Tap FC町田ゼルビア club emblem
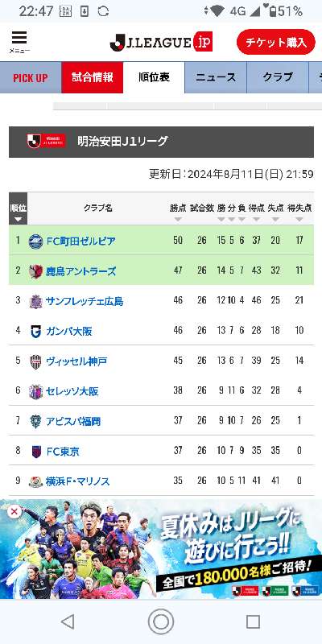This screenshot has width=322, height=644. [x=35, y=241]
